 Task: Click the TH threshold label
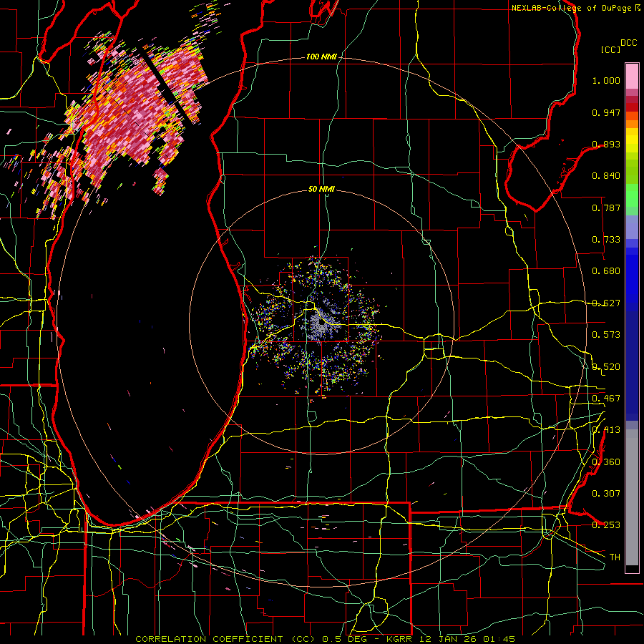click(x=615, y=557)
